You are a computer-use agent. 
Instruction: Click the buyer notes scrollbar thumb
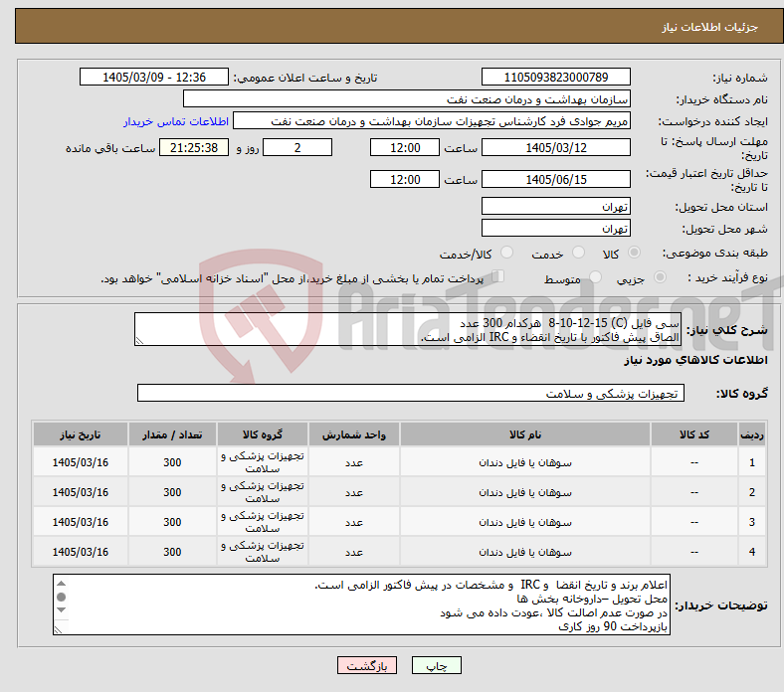point(61,597)
